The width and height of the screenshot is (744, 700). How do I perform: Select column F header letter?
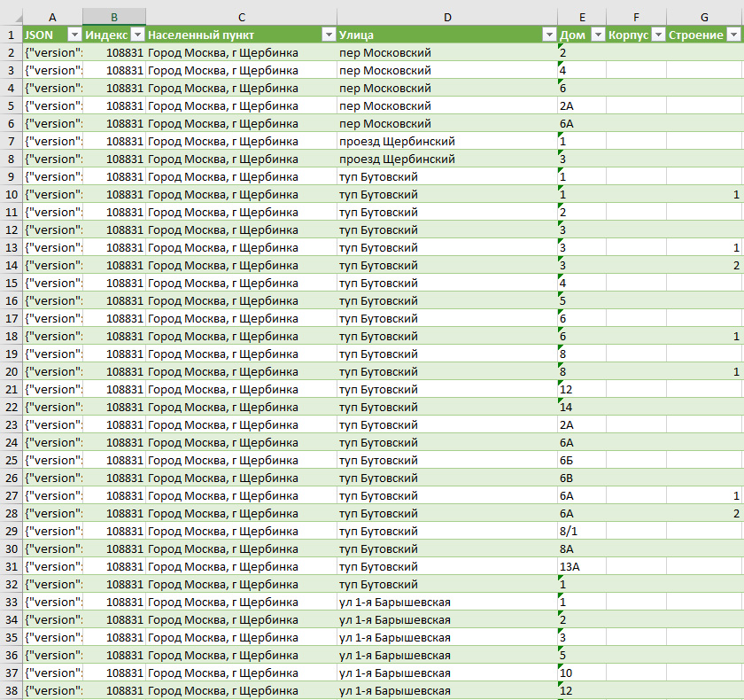click(x=636, y=17)
